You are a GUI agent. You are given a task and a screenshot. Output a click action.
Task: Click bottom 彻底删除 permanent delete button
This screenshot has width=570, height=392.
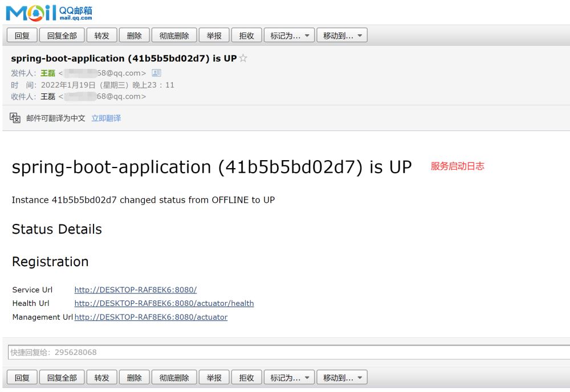(x=174, y=377)
